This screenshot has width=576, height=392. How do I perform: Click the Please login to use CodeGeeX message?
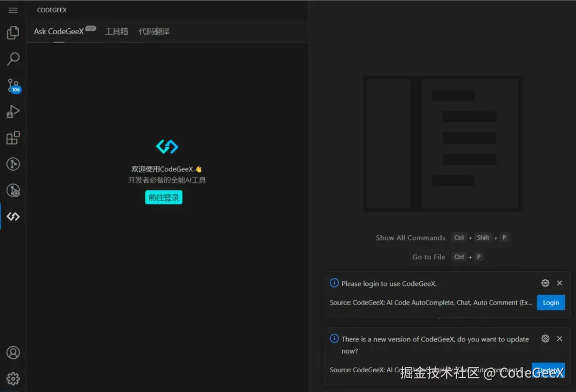389,284
